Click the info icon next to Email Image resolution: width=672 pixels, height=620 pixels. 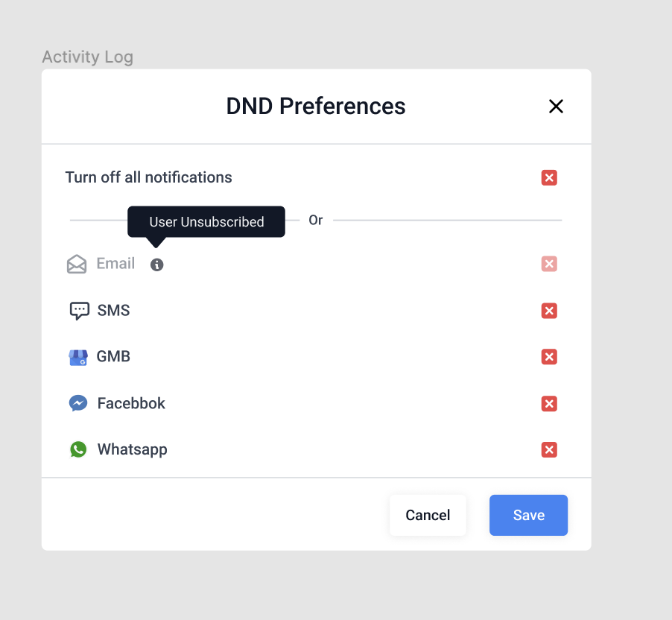pyautogui.click(x=156, y=265)
